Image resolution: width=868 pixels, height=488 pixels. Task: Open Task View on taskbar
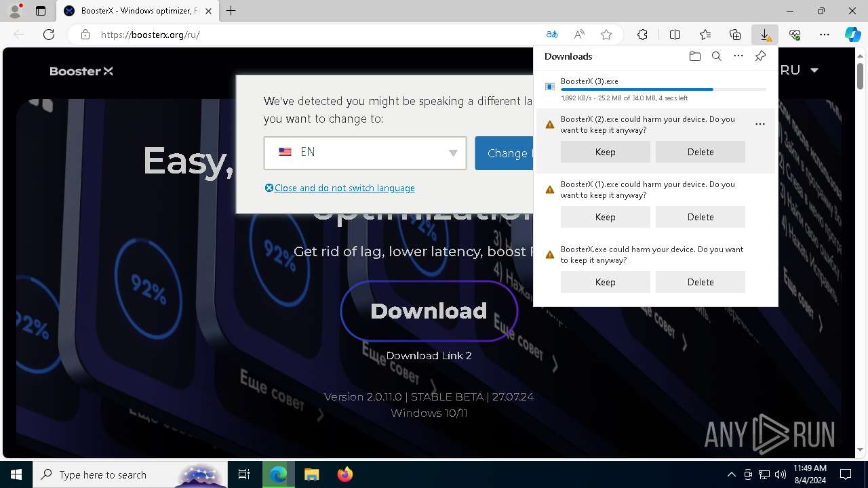244,474
